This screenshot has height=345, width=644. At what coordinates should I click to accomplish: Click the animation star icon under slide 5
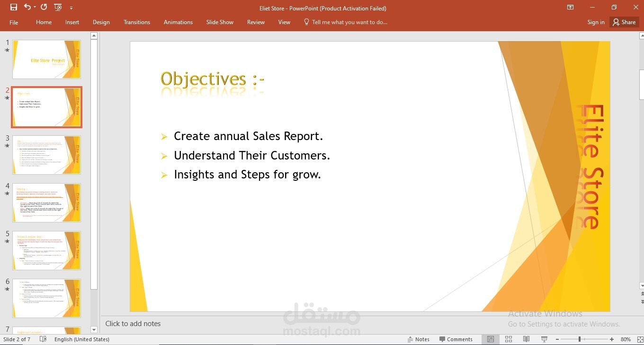pyautogui.click(x=7, y=241)
